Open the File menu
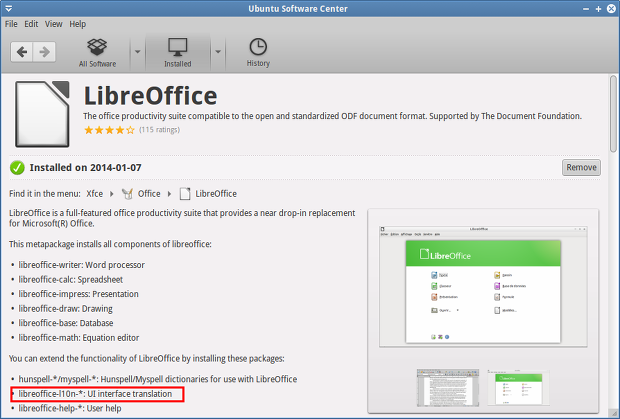This screenshot has height=419, width=620. pyautogui.click(x=11, y=24)
